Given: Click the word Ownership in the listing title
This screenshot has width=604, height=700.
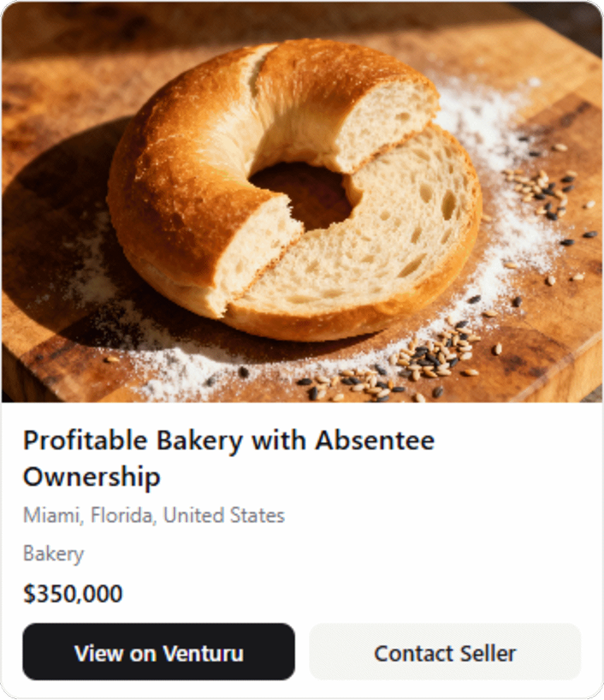Looking at the screenshot, I should click(92, 477).
